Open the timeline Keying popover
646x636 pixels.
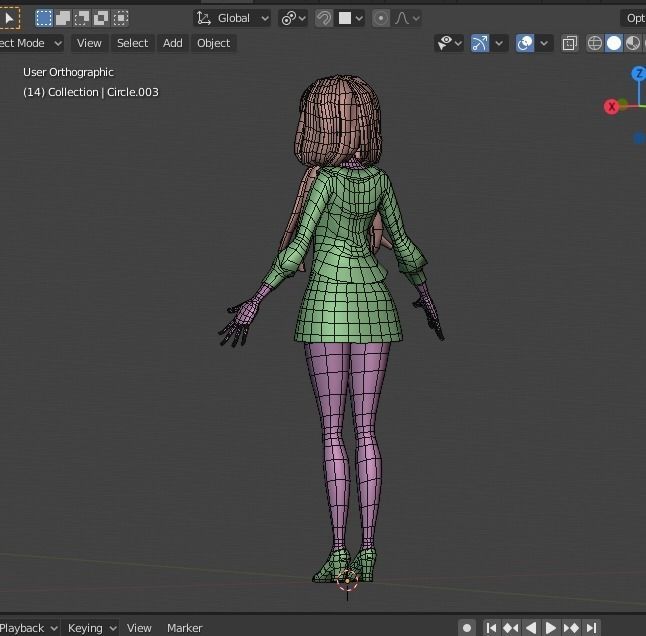[x=90, y=628]
